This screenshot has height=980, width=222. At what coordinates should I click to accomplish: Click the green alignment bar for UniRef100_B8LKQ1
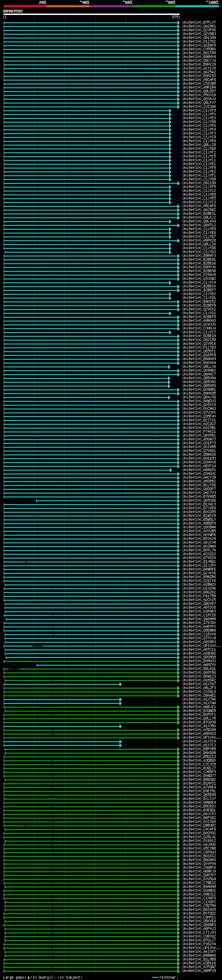92,669
